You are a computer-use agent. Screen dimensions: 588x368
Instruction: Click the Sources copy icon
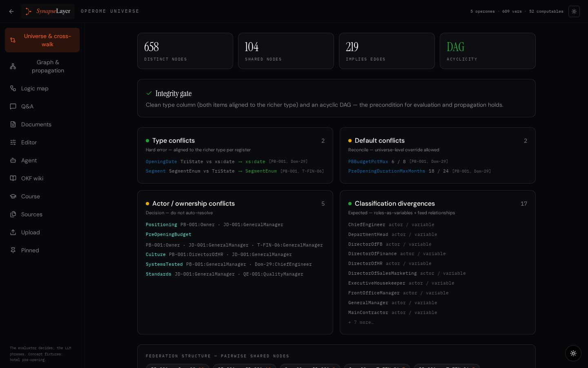pos(13,214)
